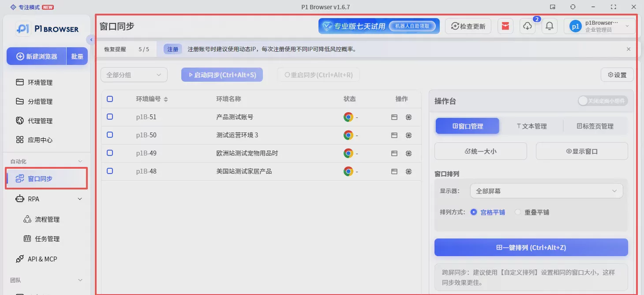Click the 批量 button
The image size is (644, 295).
click(77, 57)
